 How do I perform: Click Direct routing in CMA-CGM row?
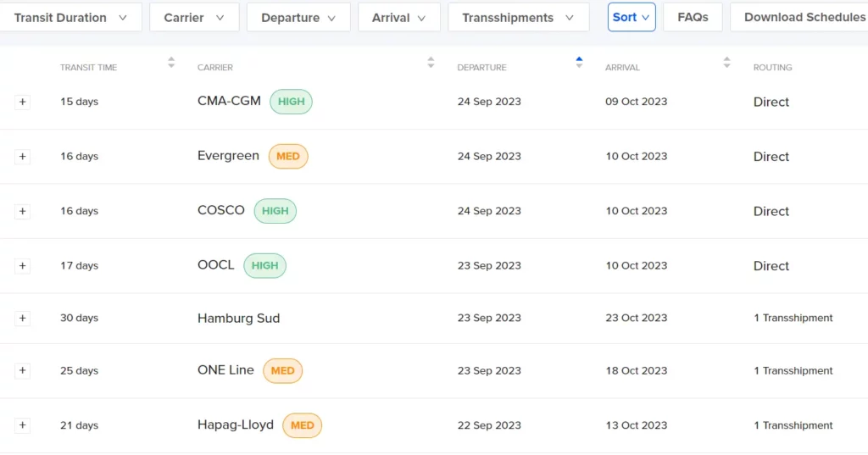(771, 103)
